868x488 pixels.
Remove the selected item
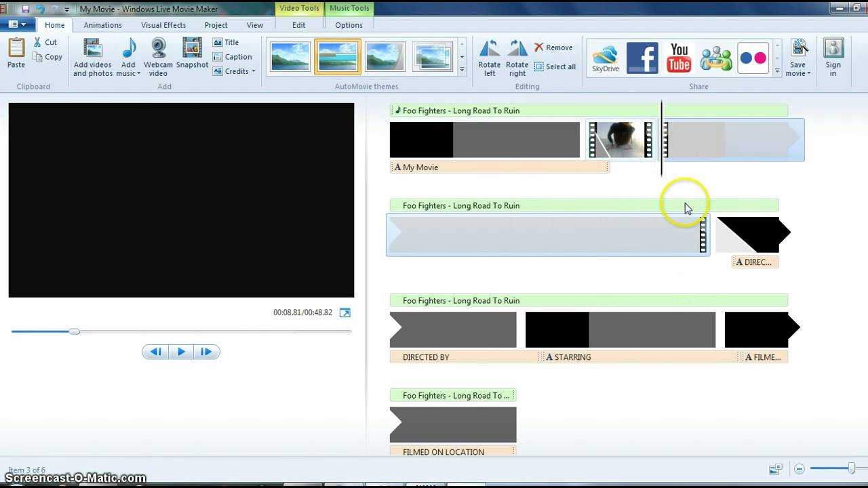553,47
